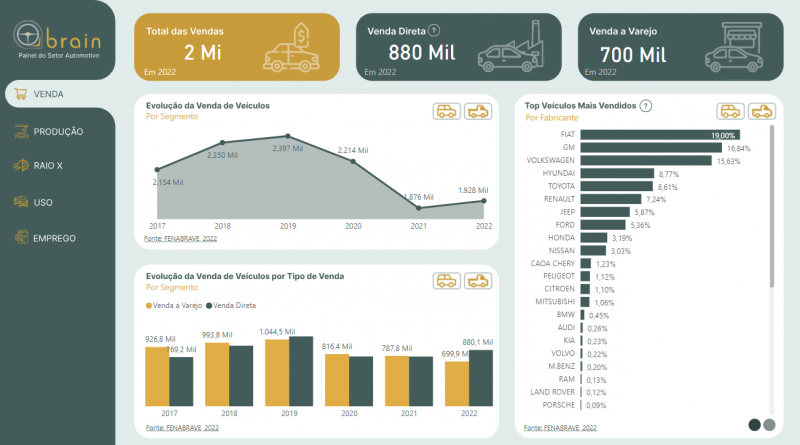
Task: Click the x-ray car icon beside RAIO X
Action: pyautogui.click(x=21, y=165)
